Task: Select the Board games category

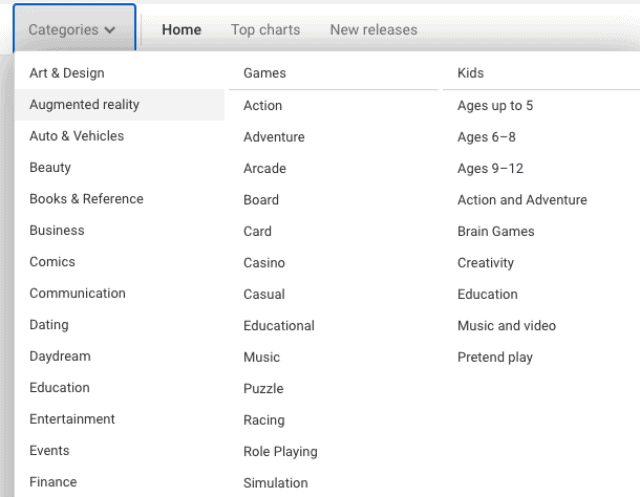Action: [x=261, y=200]
